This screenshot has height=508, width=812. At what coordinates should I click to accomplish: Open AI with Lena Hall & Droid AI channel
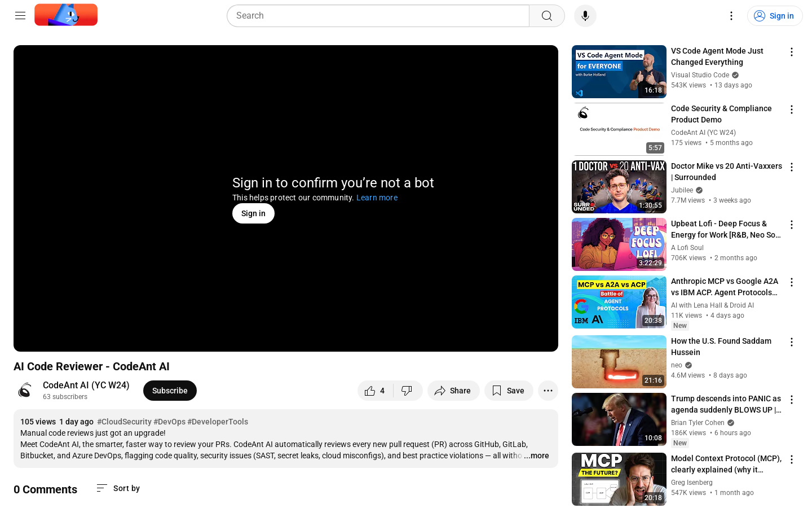click(712, 305)
